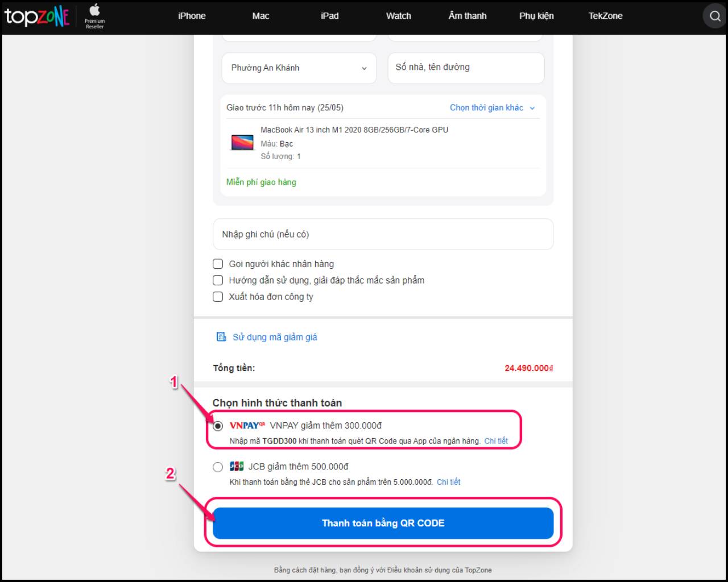Screen dimensions: 728x582
Task: Select the VNPAY payment radio button
Action: 218,426
